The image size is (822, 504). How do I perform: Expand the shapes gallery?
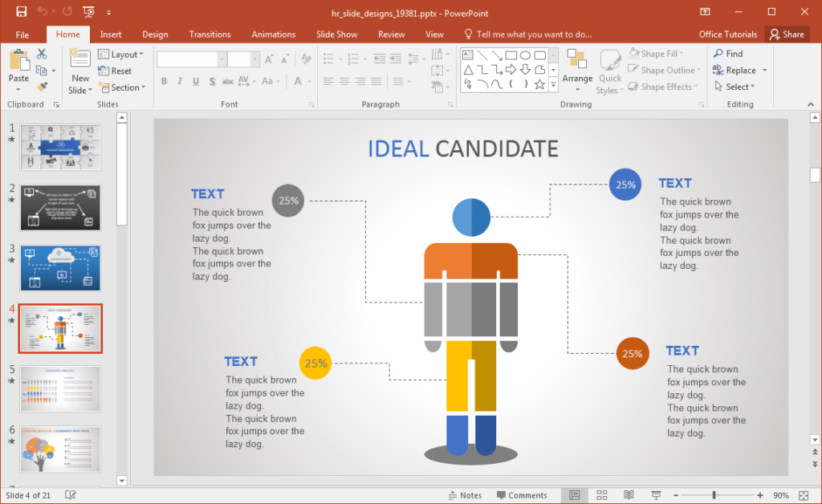pyautogui.click(x=553, y=83)
